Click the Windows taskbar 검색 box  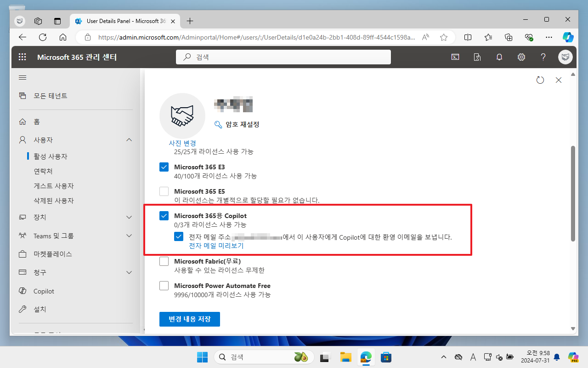pos(264,357)
